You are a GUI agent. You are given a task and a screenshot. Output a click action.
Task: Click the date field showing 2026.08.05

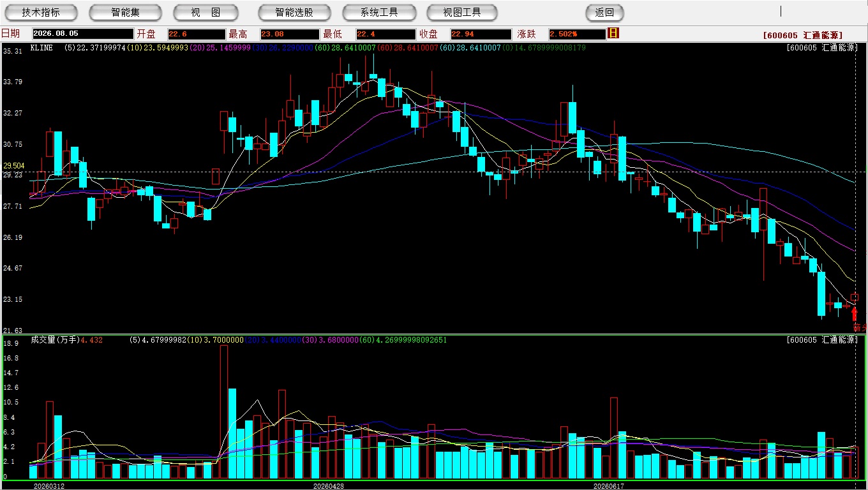(x=83, y=34)
